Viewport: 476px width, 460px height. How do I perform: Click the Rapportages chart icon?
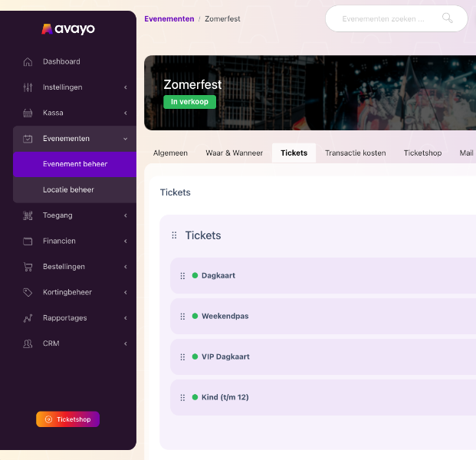click(x=28, y=318)
